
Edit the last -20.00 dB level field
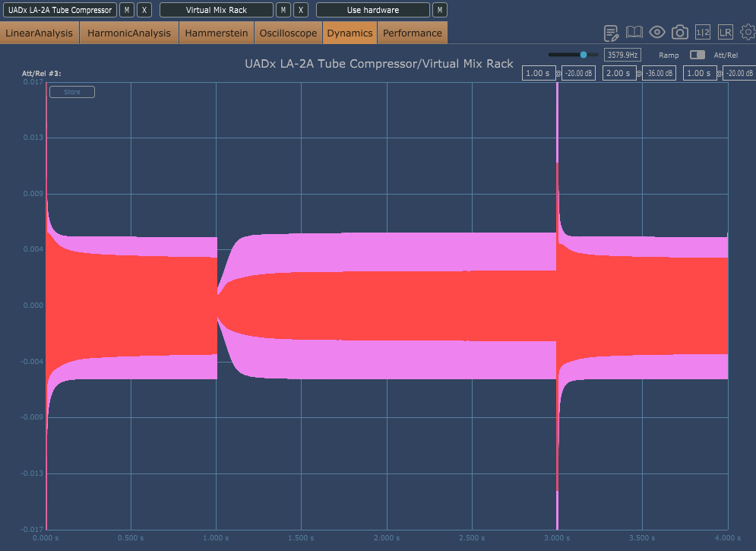739,73
